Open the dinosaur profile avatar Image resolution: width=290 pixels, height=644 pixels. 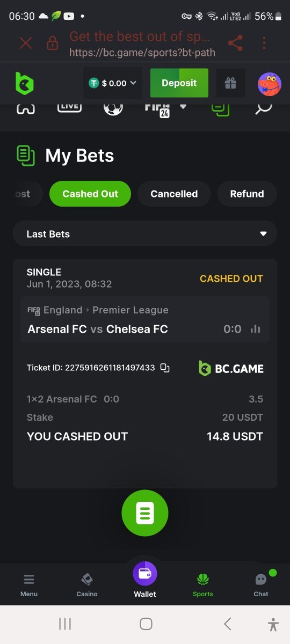pyautogui.click(x=270, y=84)
